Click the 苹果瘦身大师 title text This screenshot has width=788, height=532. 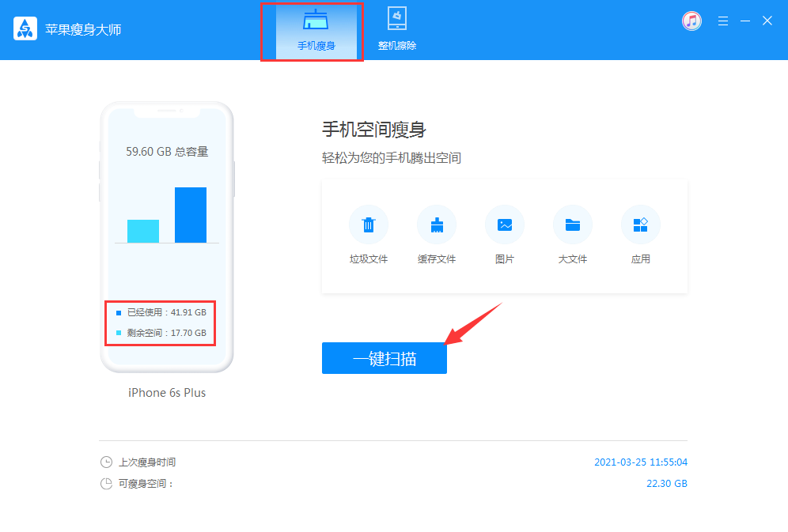[83, 29]
